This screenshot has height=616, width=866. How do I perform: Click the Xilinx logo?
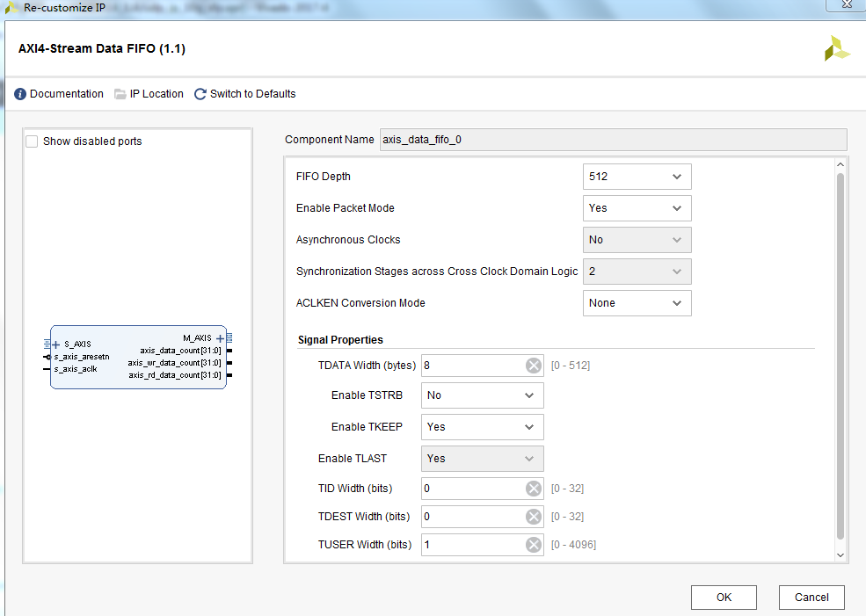click(836, 48)
